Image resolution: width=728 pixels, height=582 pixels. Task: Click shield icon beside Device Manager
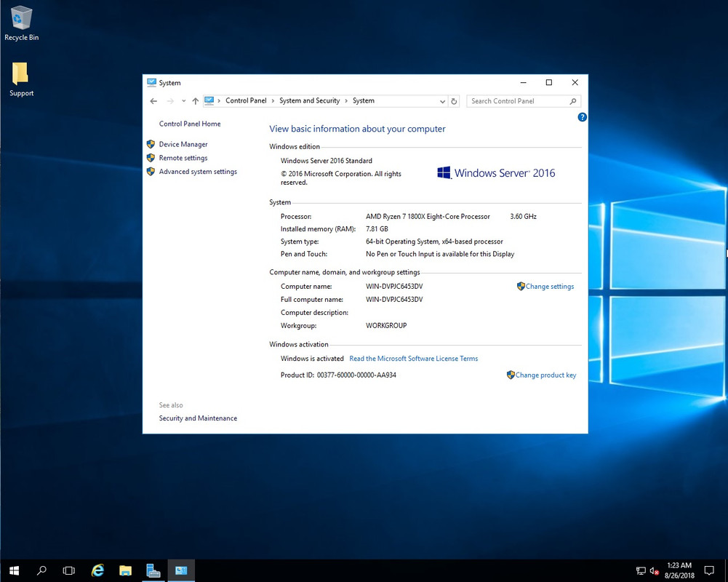[x=151, y=144]
